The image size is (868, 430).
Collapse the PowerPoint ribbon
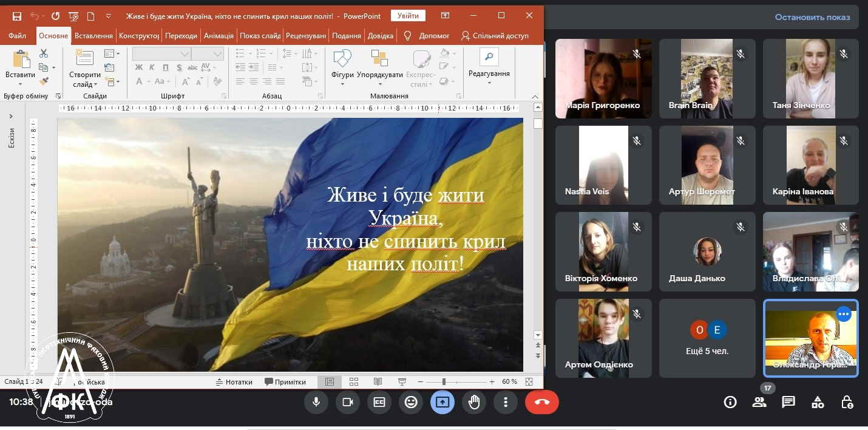pyautogui.click(x=535, y=96)
